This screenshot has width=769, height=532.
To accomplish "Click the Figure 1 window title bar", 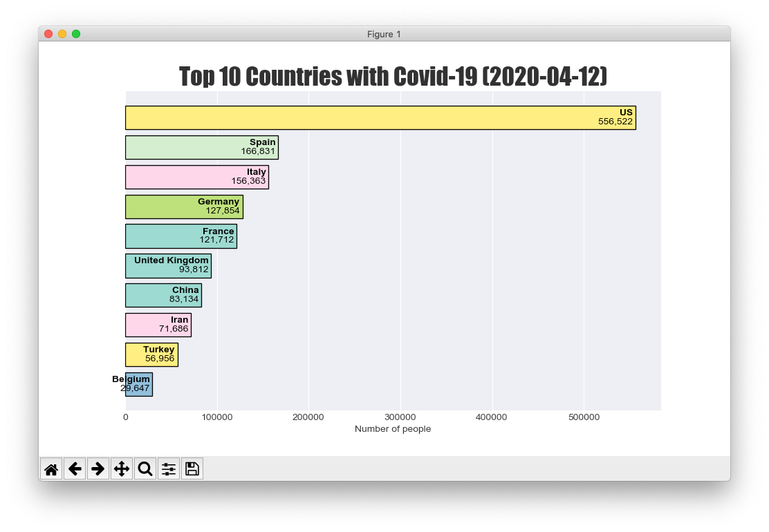I will 384,34.
